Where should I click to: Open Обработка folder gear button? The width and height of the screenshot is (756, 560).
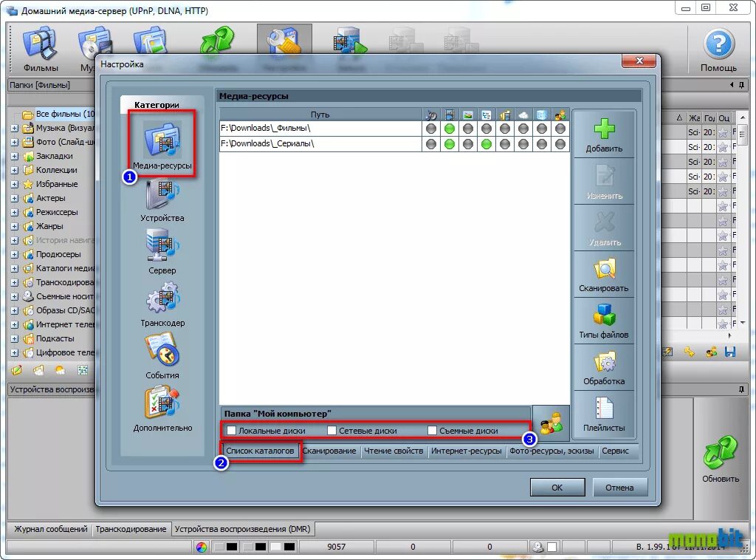(604, 367)
